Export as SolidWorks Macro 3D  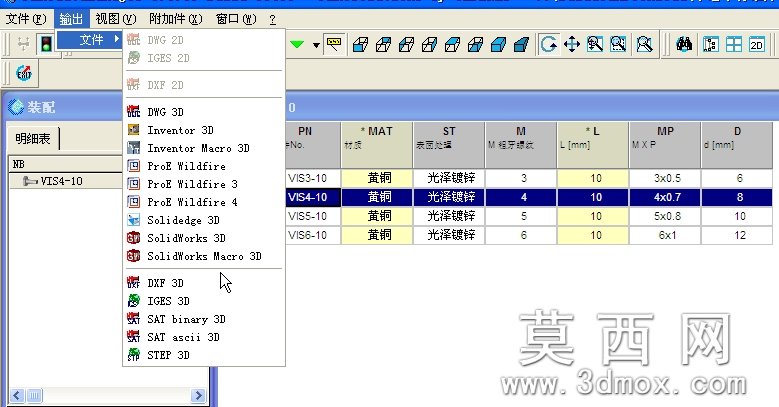[x=204, y=256]
